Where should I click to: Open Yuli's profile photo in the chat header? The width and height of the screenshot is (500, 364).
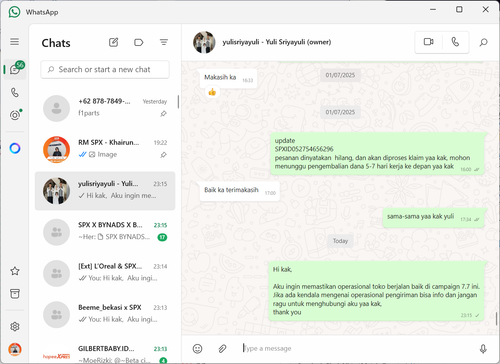pos(204,42)
